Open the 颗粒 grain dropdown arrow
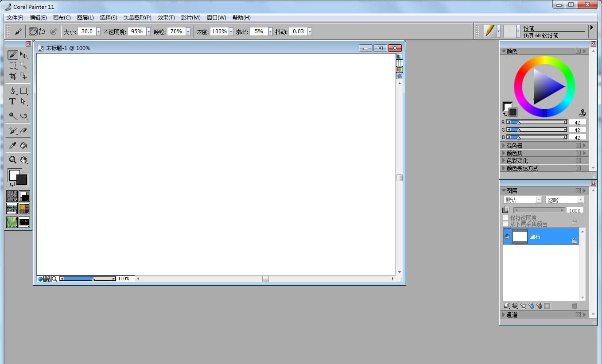 (x=188, y=31)
